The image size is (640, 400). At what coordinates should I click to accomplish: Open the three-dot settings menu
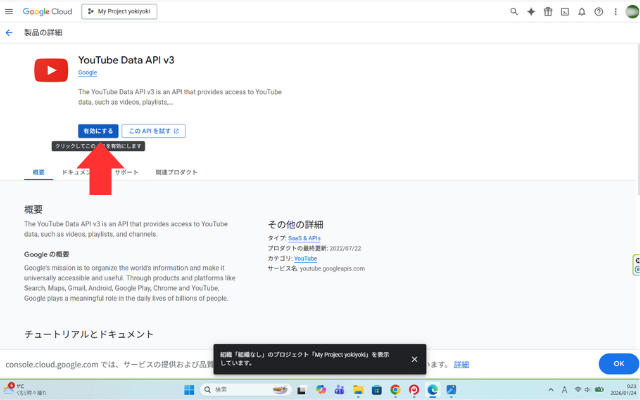[614, 12]
